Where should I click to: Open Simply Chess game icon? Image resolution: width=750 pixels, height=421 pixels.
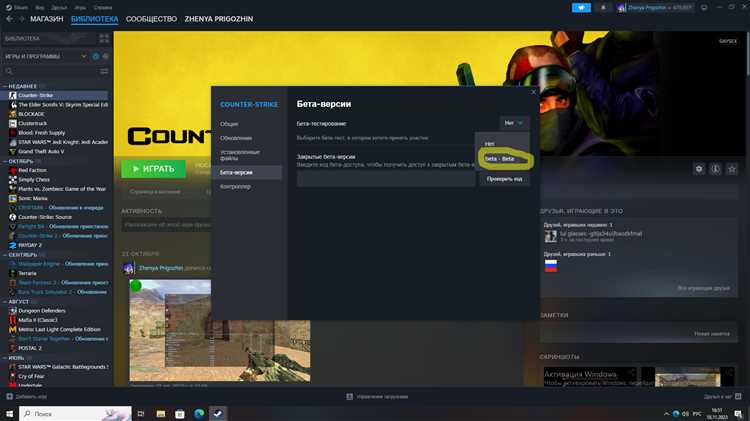pos(13,179)
